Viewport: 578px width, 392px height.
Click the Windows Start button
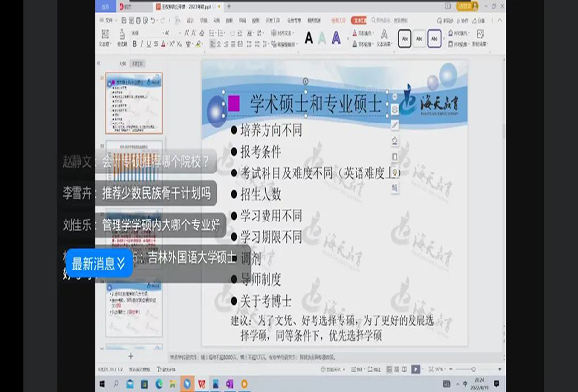click(102, 384)
